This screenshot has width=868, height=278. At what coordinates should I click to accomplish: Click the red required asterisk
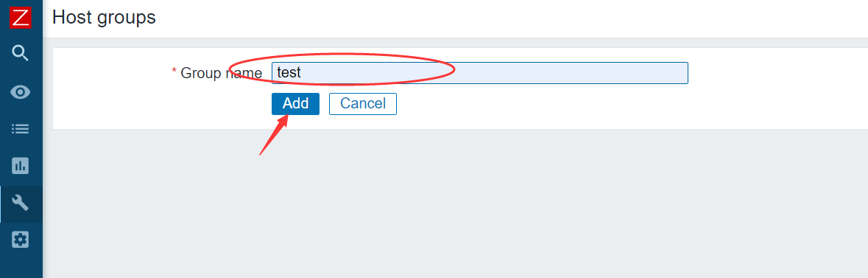point(174,72)
